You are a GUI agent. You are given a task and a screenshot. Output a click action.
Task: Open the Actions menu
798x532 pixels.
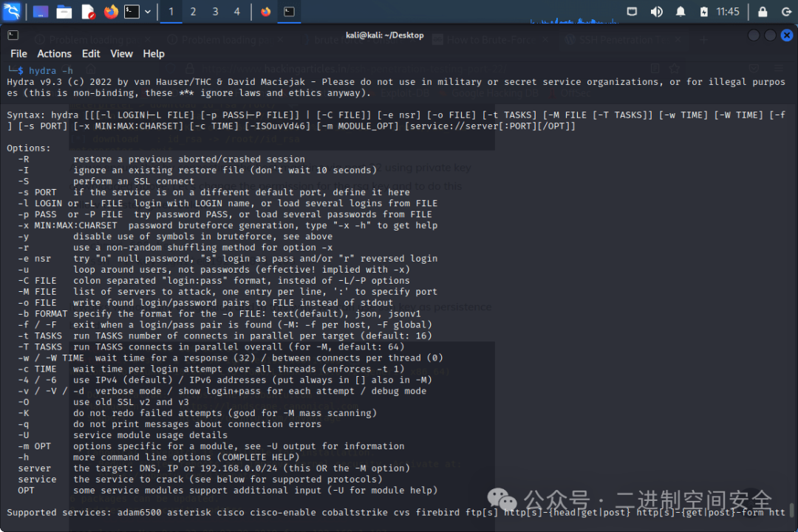coord(54,53)
